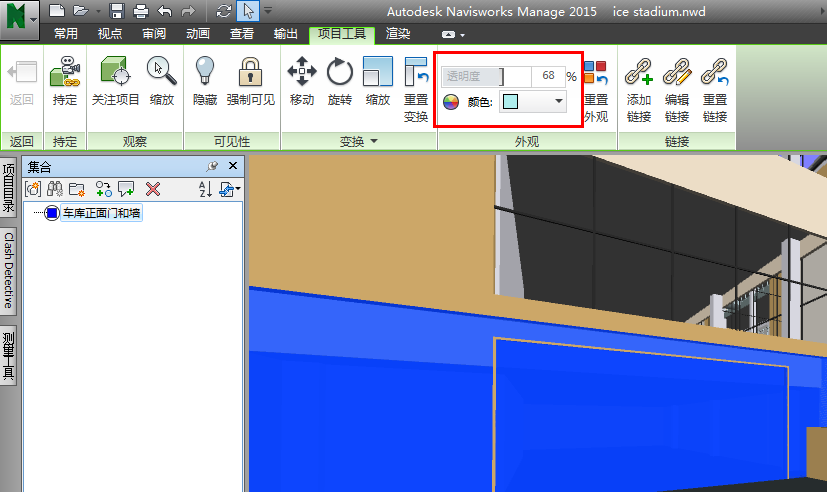Switch to the 视点 ribbon tab
Viewport: 827px width, 492px height.
pyautogui.click(x=110, y=34)
